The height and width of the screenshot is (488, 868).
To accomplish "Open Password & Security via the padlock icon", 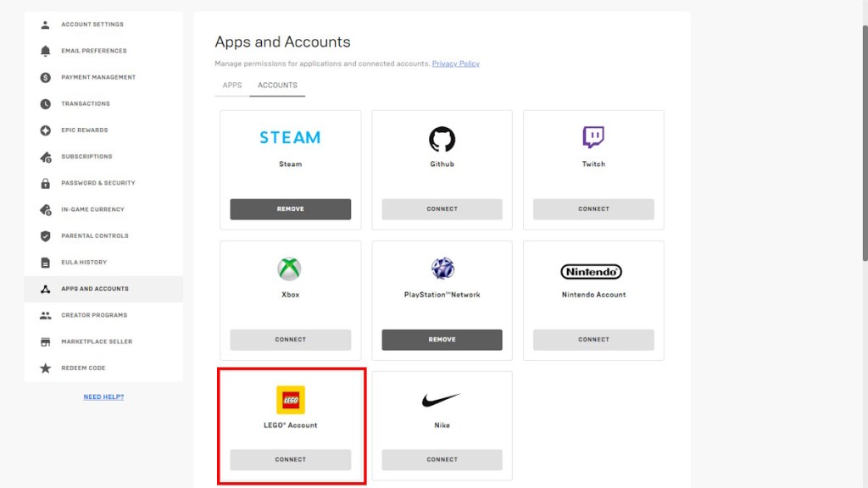I will tap(44, 183).
